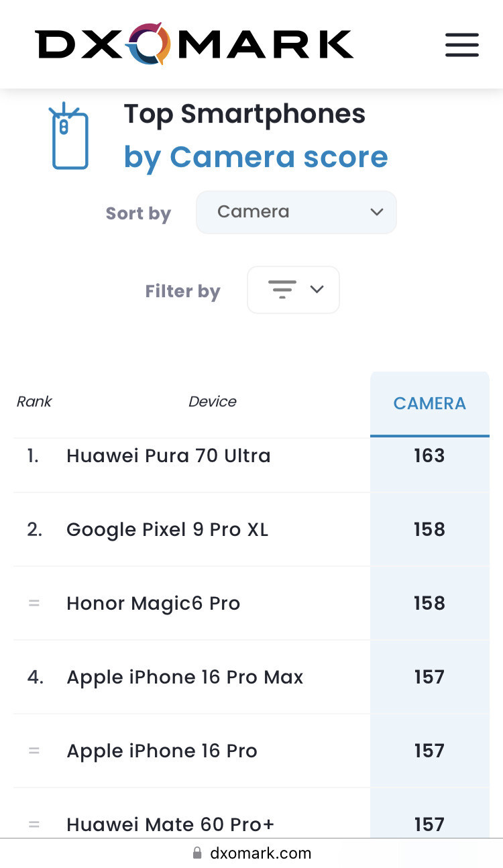Screen dimensions: 503x868
Task: Open Huawei Mate 60 Pro+ entry
Action: coord(170,824)
